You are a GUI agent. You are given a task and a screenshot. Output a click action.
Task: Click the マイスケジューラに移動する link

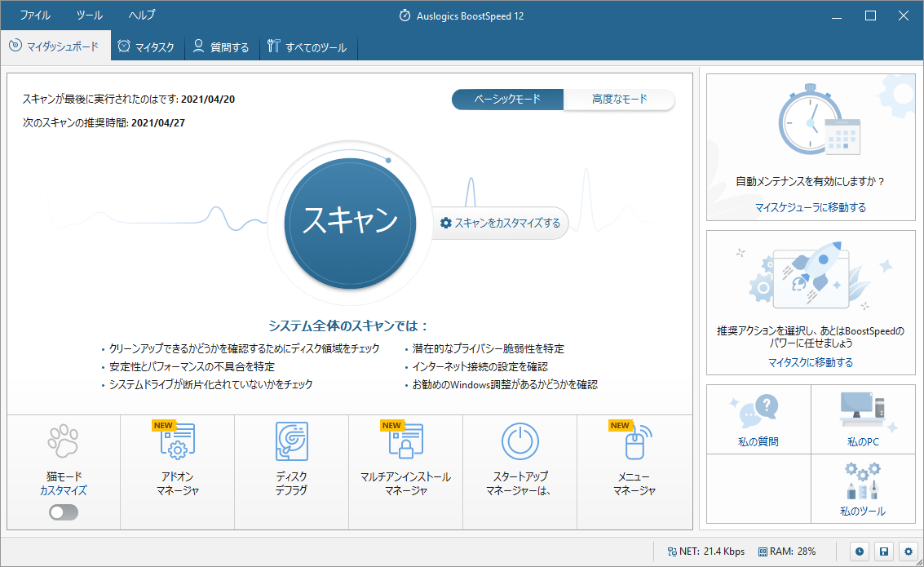coord(810,207)
